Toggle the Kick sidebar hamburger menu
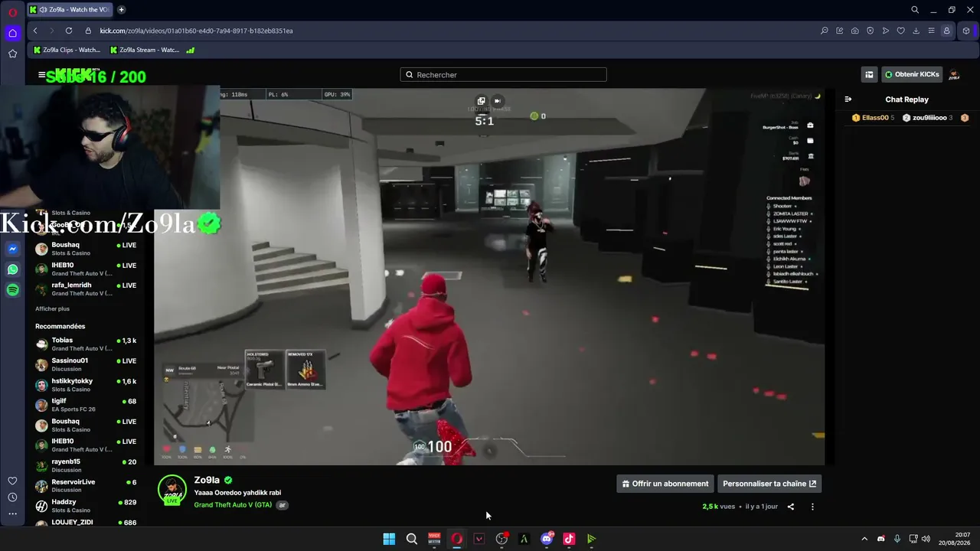This screenshot has width=980, height=551. 41,75
